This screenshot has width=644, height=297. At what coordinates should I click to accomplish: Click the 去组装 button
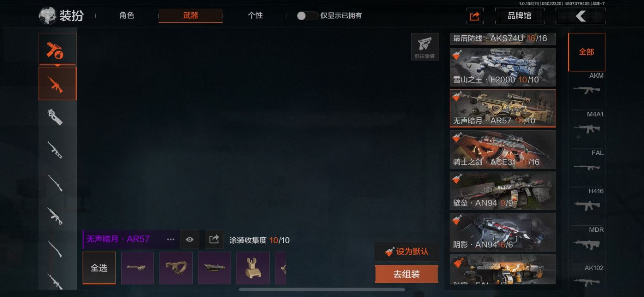point(407,274)
